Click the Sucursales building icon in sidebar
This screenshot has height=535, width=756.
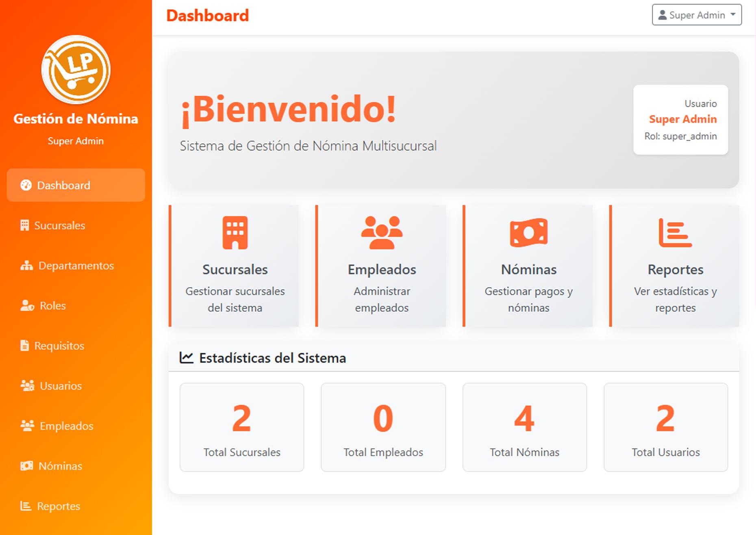coord(25,225)
